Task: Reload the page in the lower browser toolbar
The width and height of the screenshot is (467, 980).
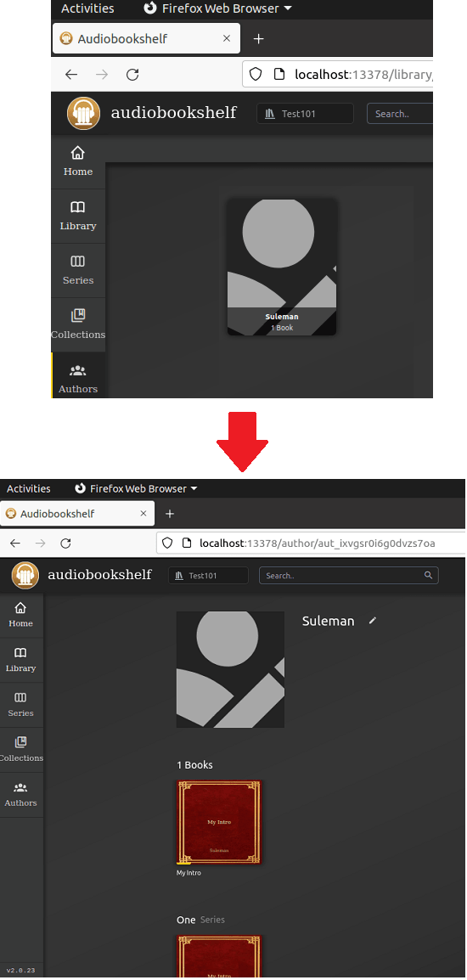Action: coord(65,544)
